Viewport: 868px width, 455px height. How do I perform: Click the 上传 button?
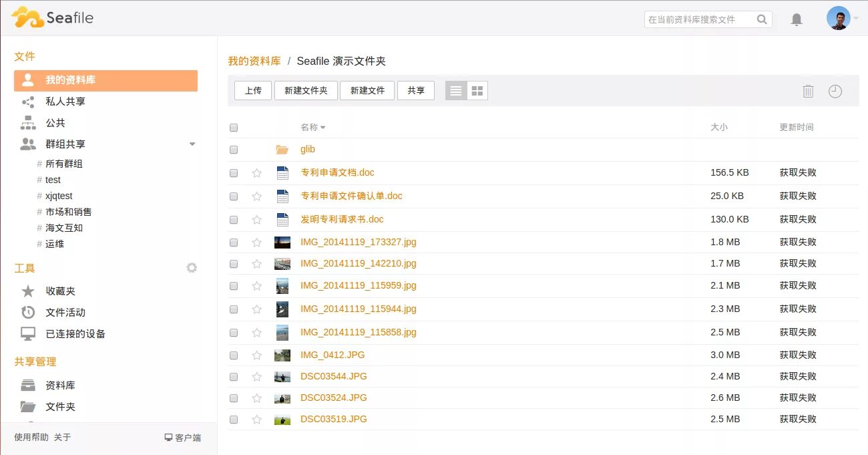tap(253, 91)
